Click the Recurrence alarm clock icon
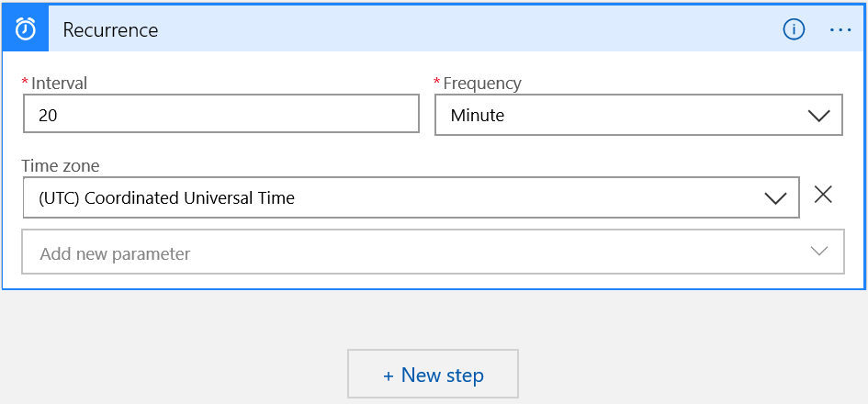Viewport: 868px width, 404px height. [x=26, y=29]
